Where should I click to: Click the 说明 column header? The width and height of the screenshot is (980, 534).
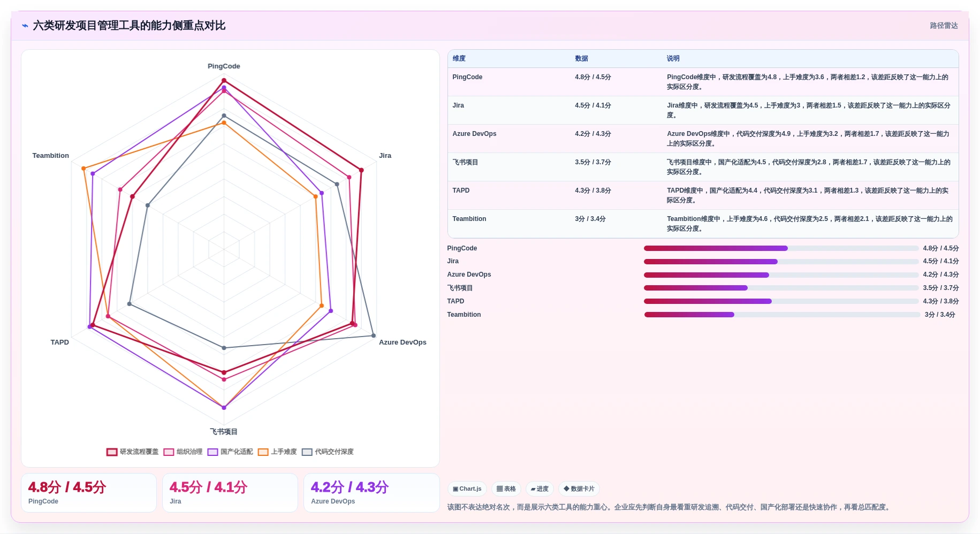pyautogui.click(x=673, y=58)
